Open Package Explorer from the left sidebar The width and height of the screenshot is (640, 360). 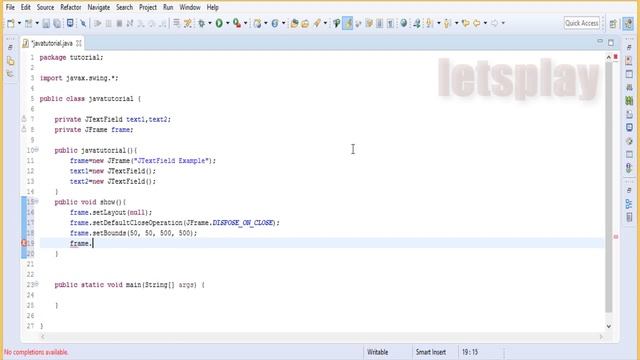point(11,62)
